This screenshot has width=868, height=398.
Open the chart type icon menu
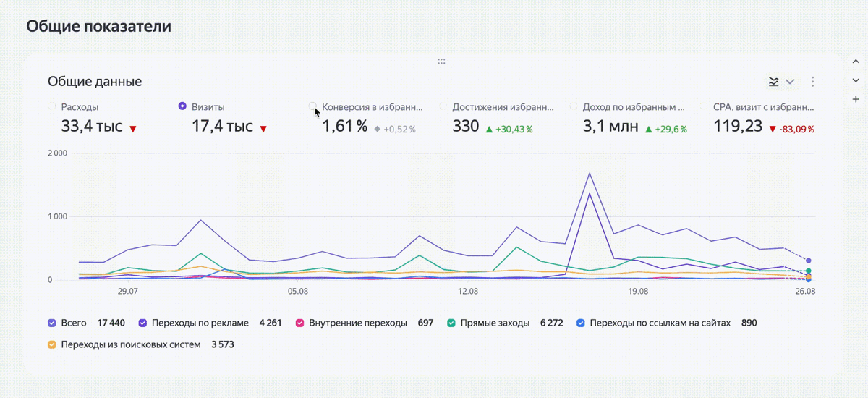(x=774, y=81)
